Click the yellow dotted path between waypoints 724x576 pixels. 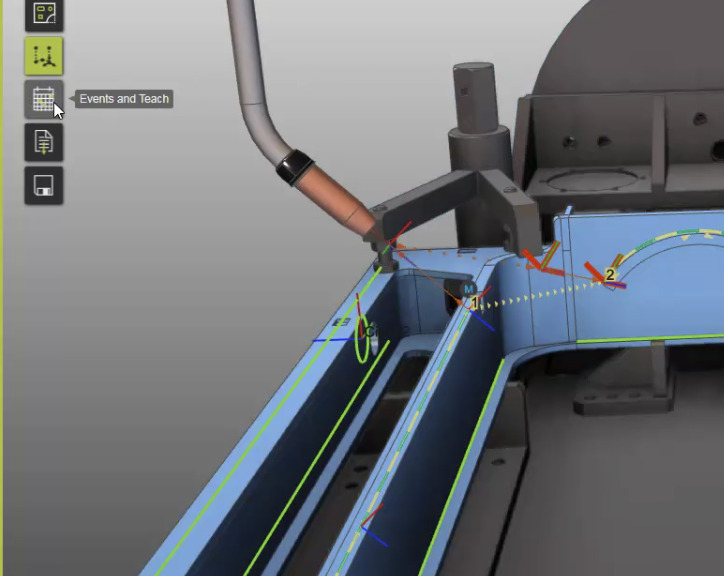point(540,291)
